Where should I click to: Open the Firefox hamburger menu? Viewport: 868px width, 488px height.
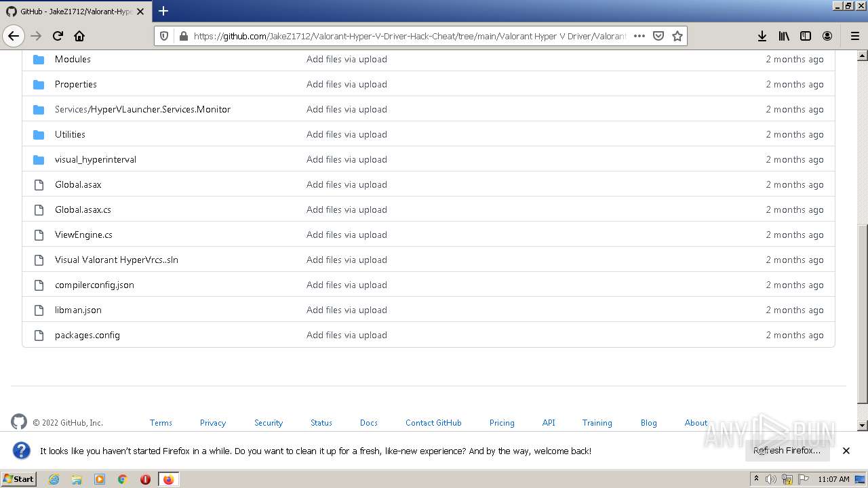click(x=854, y=36)
